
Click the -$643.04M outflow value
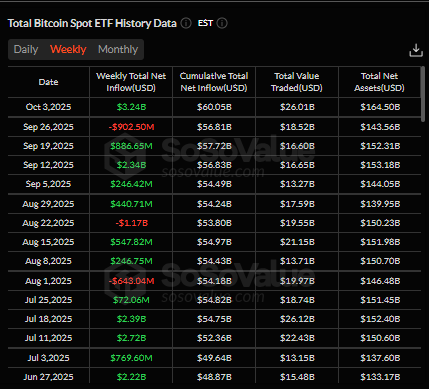(131, 281)
